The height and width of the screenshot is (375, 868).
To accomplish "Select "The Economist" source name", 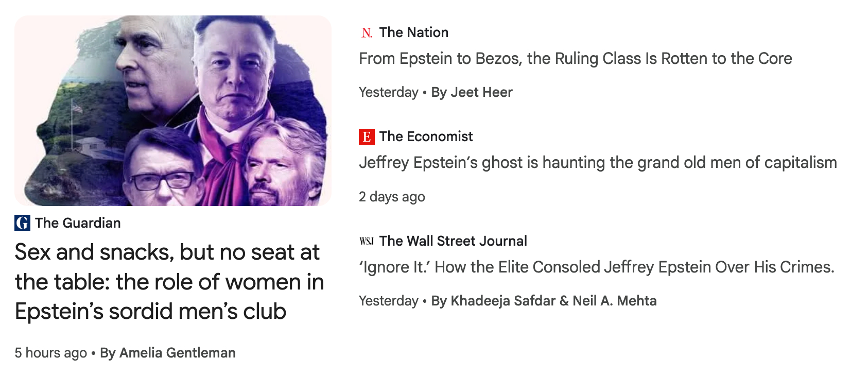I will pyautogui.click(x=426, y=137).
